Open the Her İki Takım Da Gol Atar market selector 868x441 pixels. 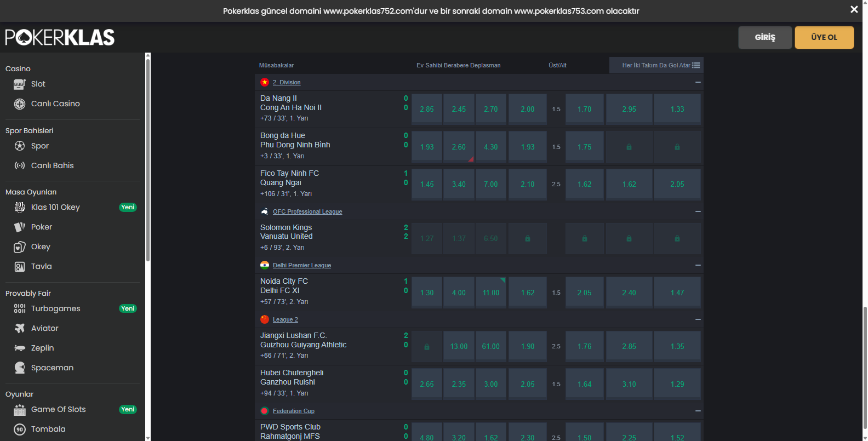coord(656,65)
